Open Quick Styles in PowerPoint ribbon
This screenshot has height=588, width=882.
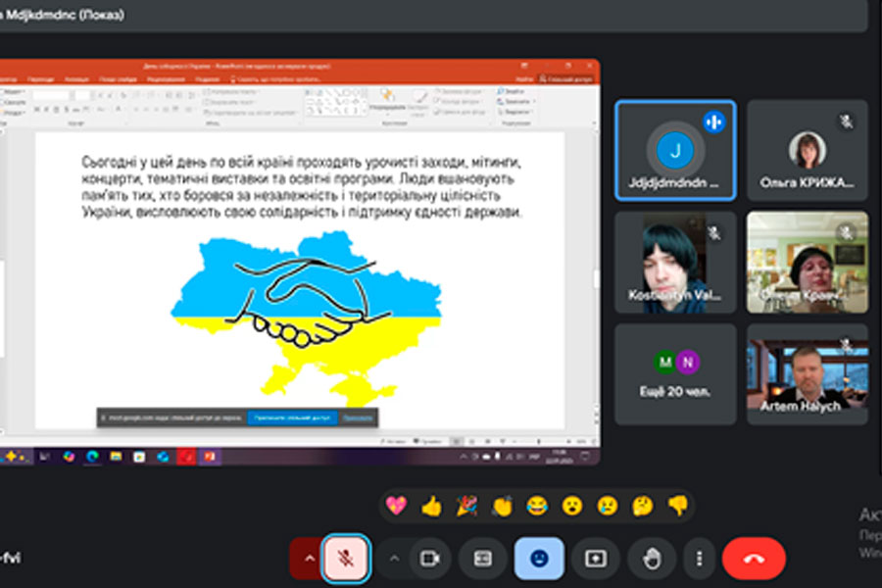(x=419, y=103)
